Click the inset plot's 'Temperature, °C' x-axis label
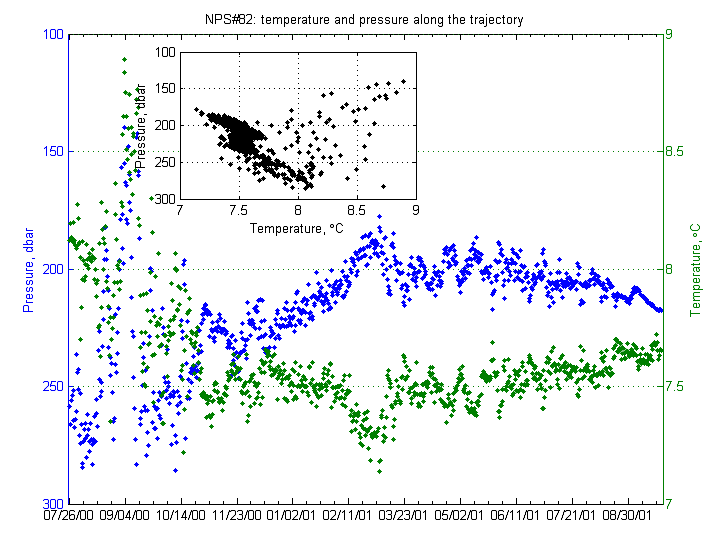 click(x=296, y=227)
